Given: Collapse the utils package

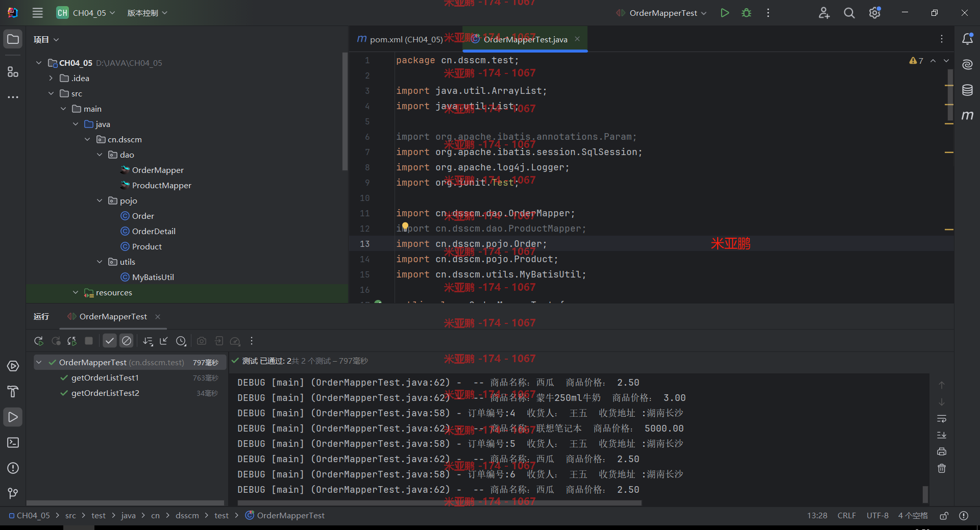Looking at the screenshot, I should (x=100, y=262).
